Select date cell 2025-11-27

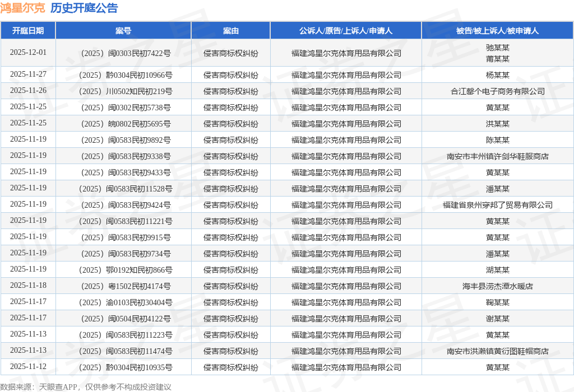tap(28, 74)
